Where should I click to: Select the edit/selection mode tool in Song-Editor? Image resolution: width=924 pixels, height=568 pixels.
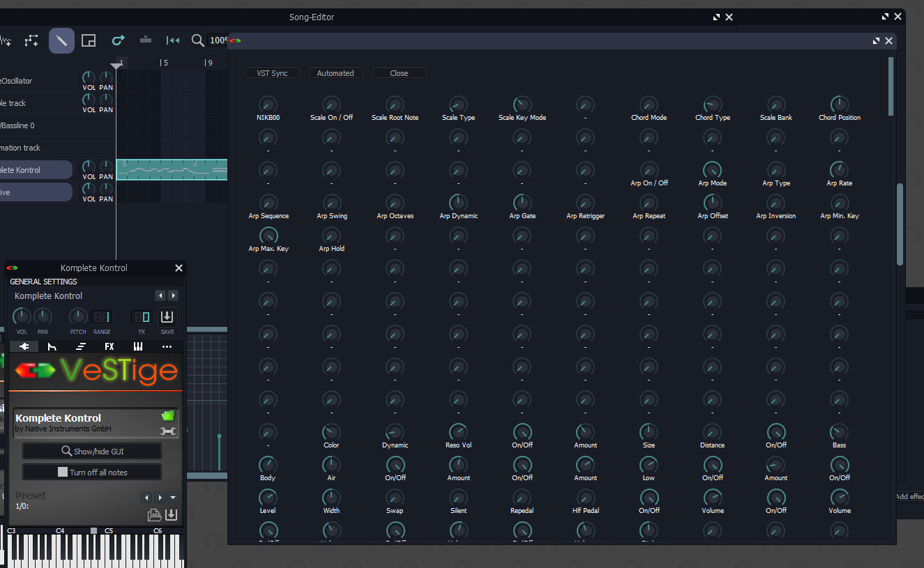click(x=89, y=41)
